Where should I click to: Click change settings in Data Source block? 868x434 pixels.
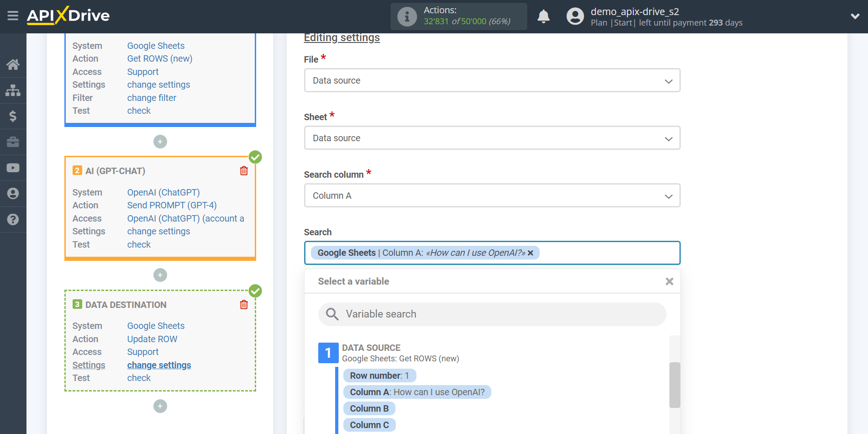158,85
